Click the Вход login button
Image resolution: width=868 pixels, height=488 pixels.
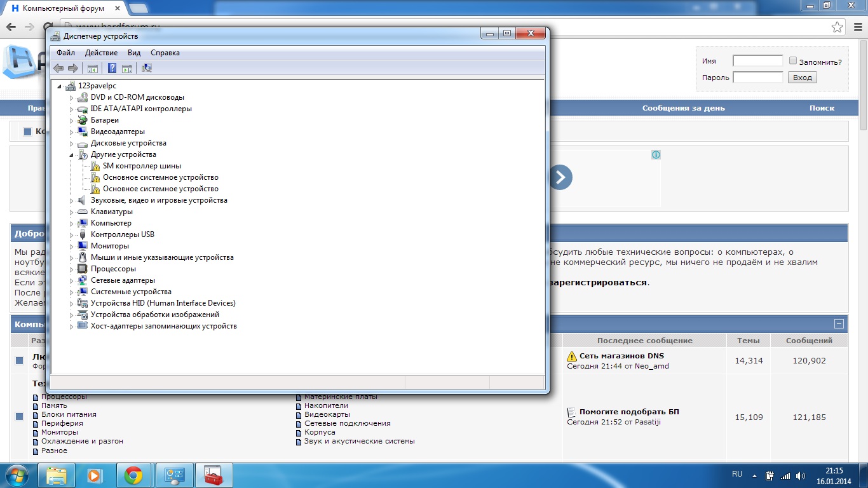click(803, 78)
